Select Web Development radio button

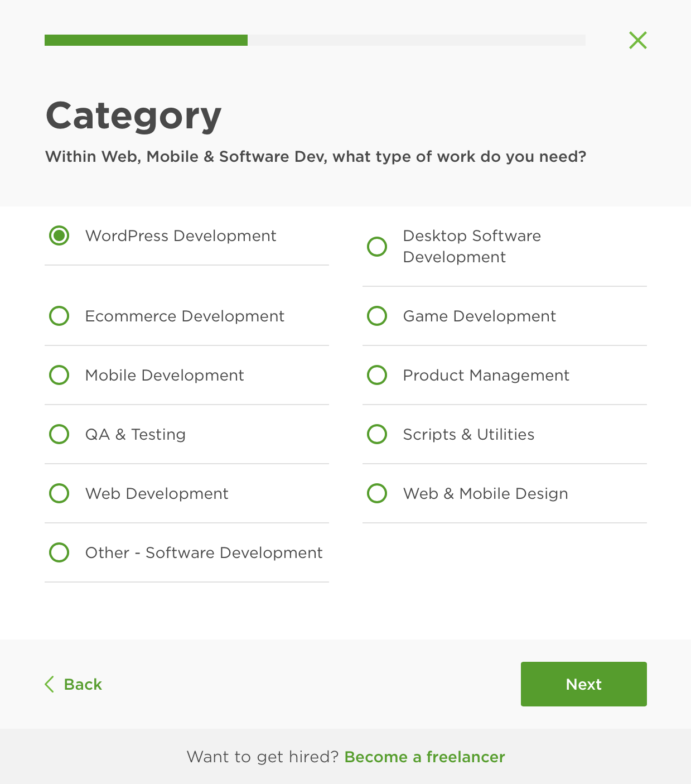coord(59,493)
